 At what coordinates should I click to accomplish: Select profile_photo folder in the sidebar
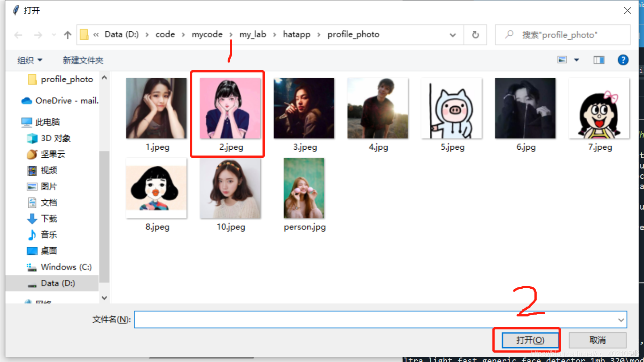(61, 80)
